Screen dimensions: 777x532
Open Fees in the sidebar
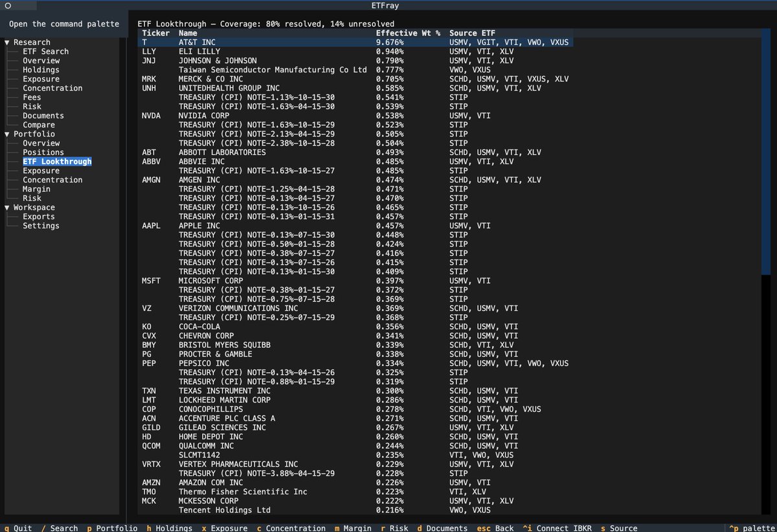32,97
